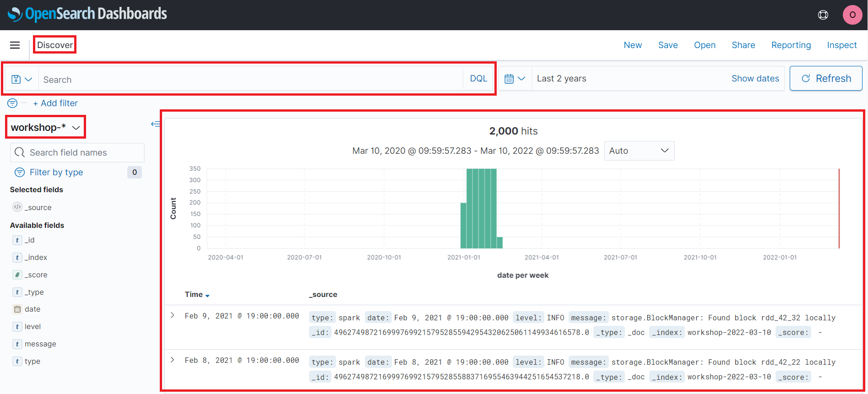Click the _id field type icon

17,240
